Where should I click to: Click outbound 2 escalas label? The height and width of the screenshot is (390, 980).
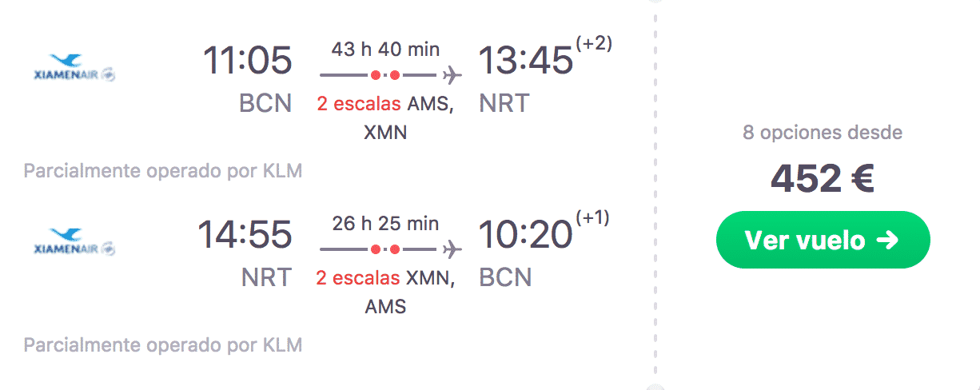359,104
